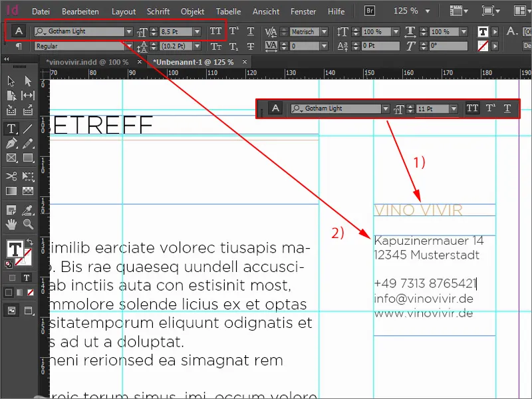Switch to character formatting controls (A)
532x399 pixels.
(x=19, y=31)
